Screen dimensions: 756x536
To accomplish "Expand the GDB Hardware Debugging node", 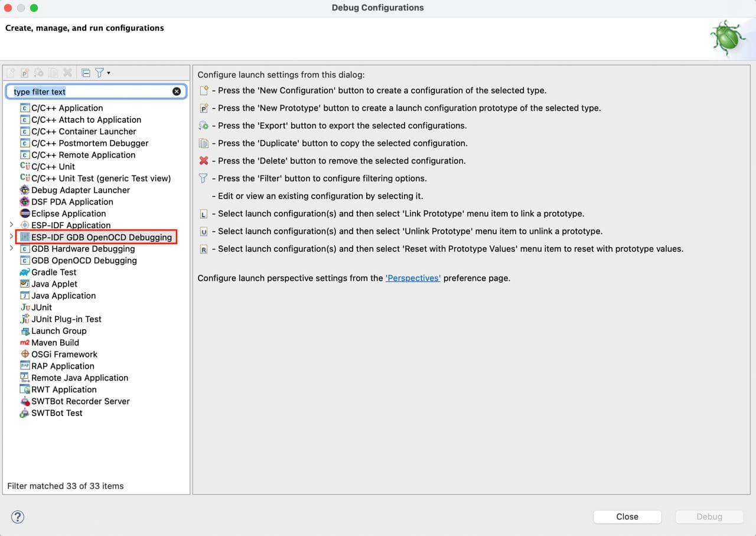I will 11,249.
